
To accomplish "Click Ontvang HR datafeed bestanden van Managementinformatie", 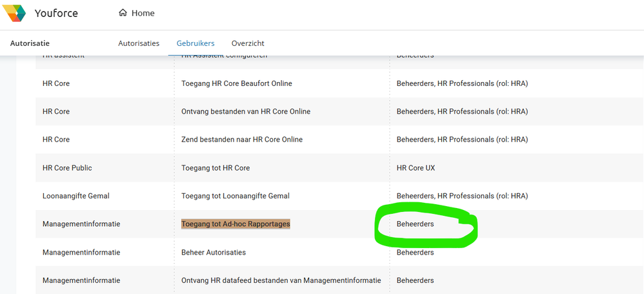I will [x=281, y=280].
